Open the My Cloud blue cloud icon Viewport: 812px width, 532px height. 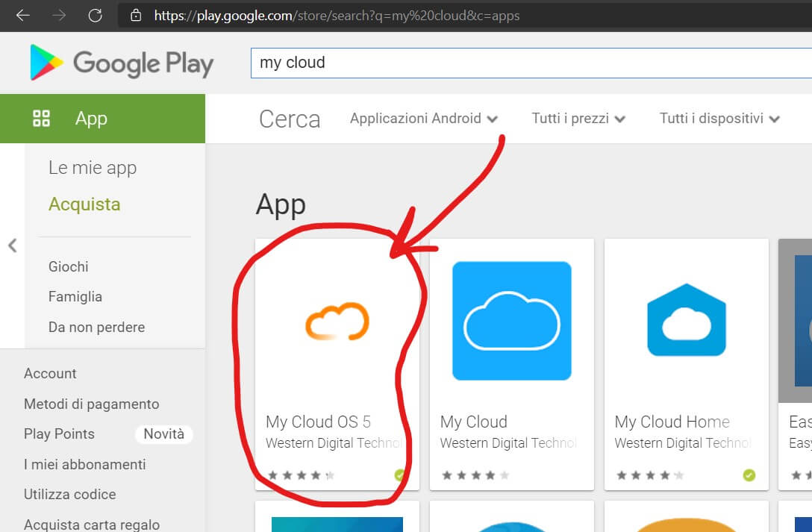click(x=511, y=321)
